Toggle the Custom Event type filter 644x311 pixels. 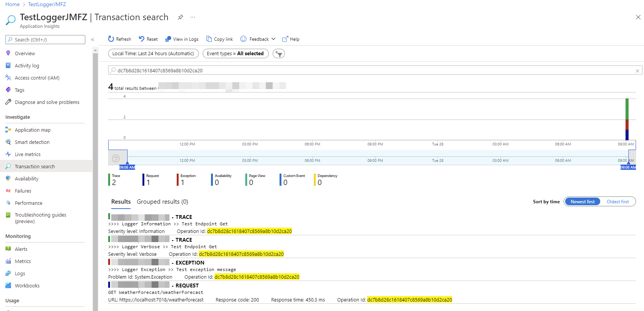pos(292,180)
